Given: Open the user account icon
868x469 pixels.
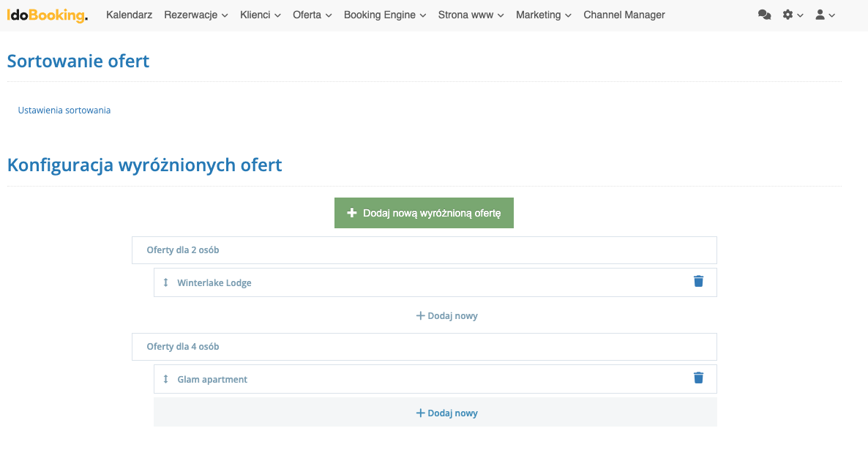Looking at the screenshot, I should (x=821, y=14).
